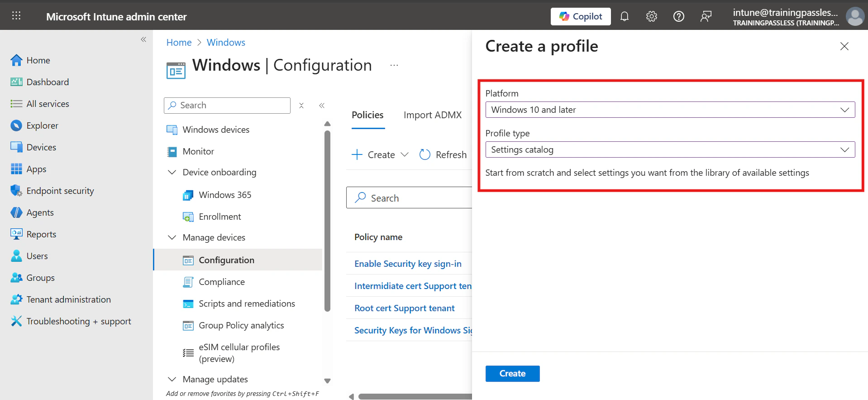Image resolution: width=868 pixels, height=400 pixels.
Task: Click the Users icon in navigation
Action: pos(16,256)
